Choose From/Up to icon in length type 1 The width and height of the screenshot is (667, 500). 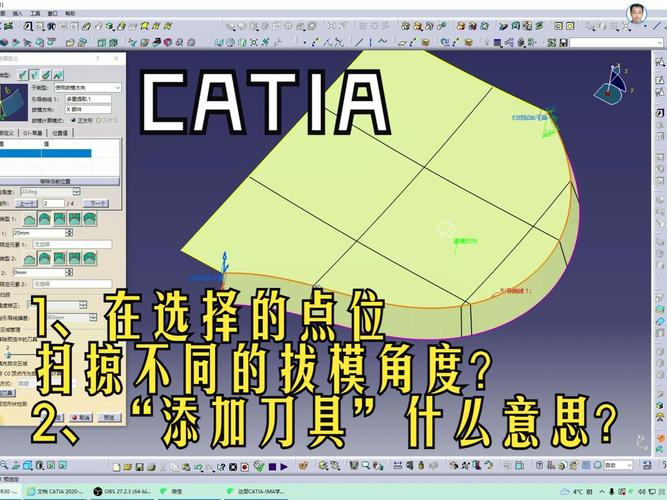pos(60,220)
